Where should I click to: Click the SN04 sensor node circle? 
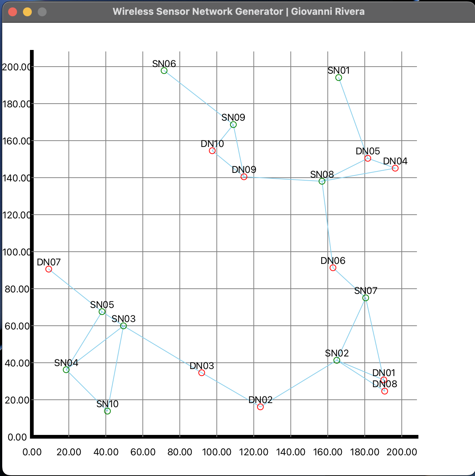[66, 370]
